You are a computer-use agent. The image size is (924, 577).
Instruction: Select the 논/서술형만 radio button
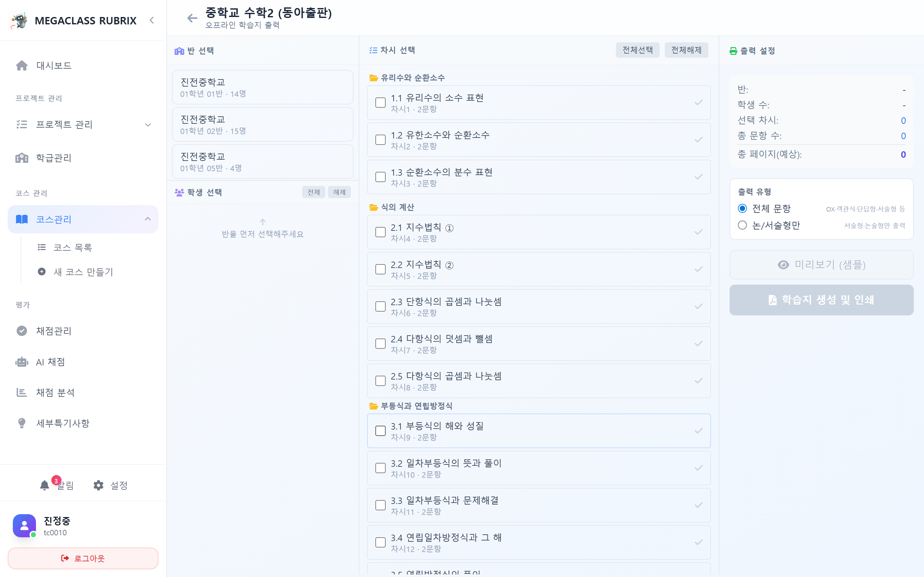742,225
